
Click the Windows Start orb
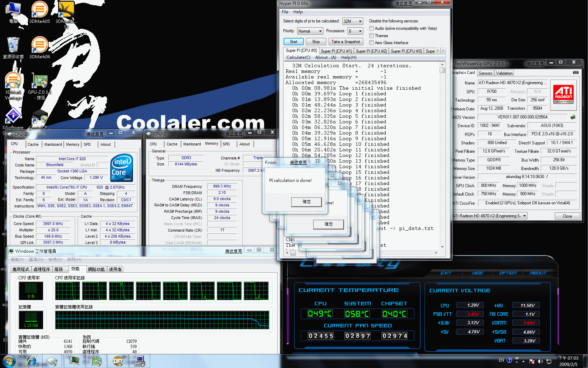coord(8,361)
